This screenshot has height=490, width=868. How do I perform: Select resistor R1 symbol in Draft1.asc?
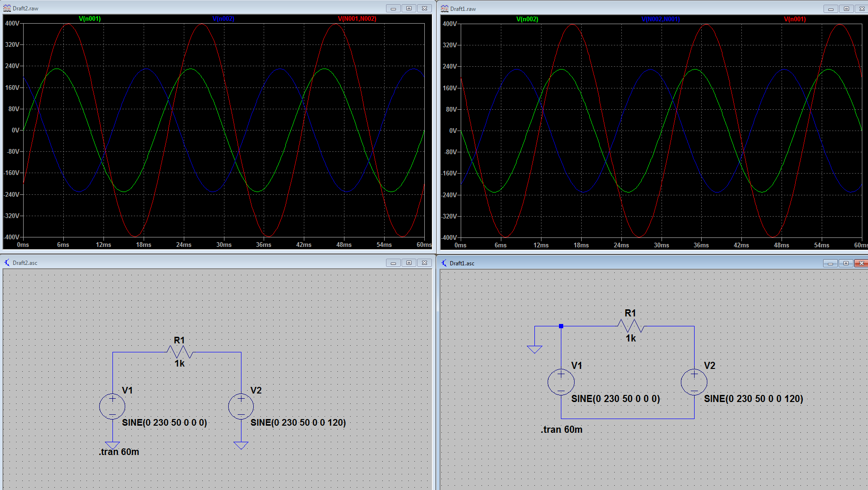click(631, 326)
